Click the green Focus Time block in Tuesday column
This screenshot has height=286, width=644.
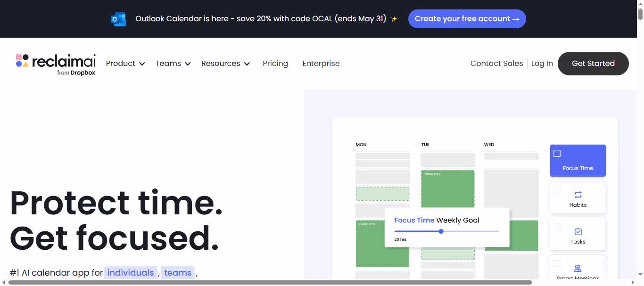447,188
